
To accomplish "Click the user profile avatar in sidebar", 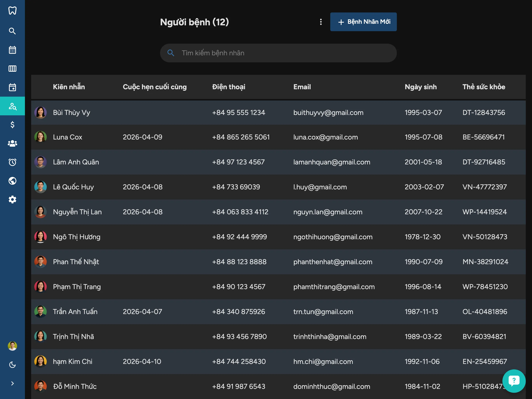I will (12, 346).
